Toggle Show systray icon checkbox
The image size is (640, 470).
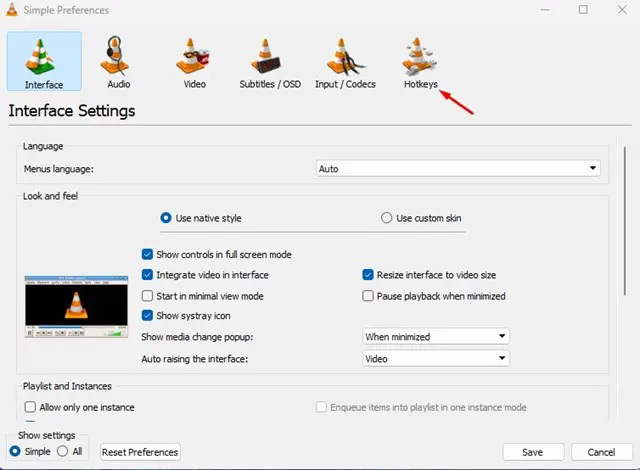coord(147,315)
